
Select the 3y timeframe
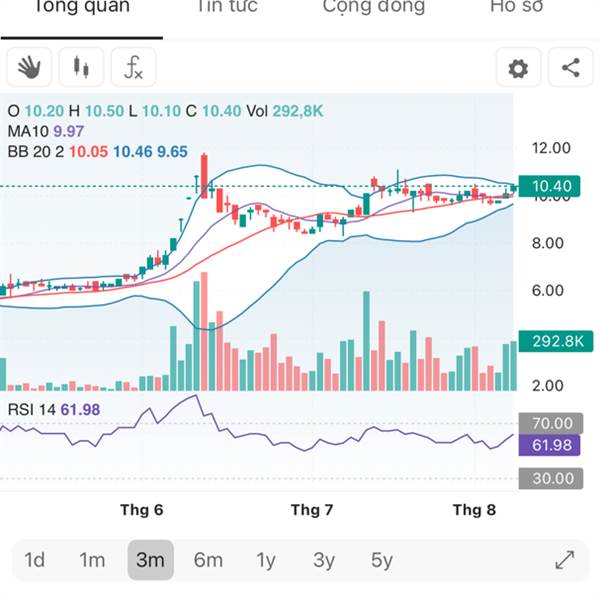[324, 560]
